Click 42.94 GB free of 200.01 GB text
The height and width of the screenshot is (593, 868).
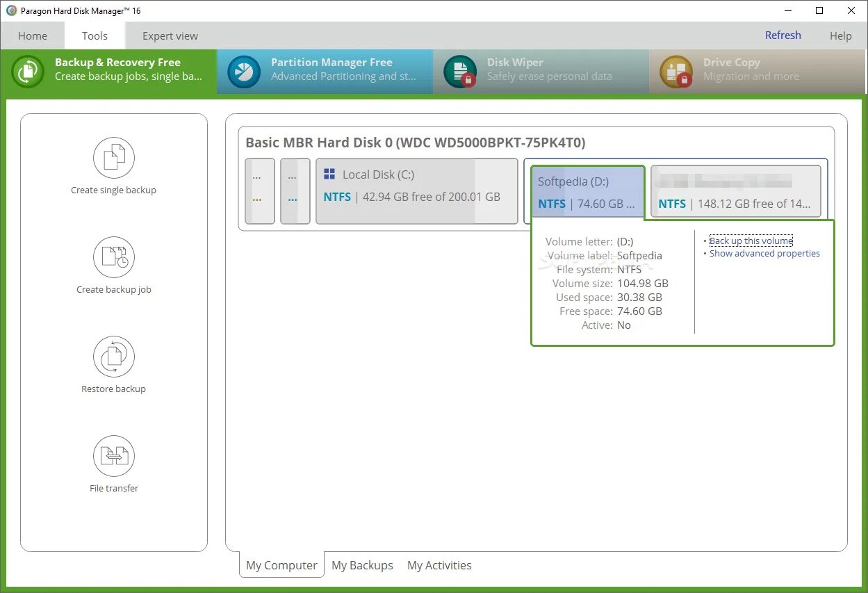432,197
